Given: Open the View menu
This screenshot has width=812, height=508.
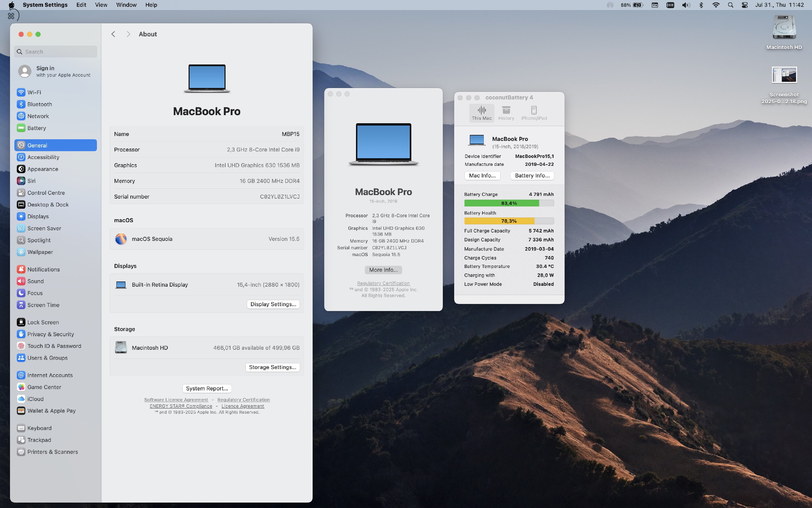Looking at the screenshot, I should [x=101, y=5].
